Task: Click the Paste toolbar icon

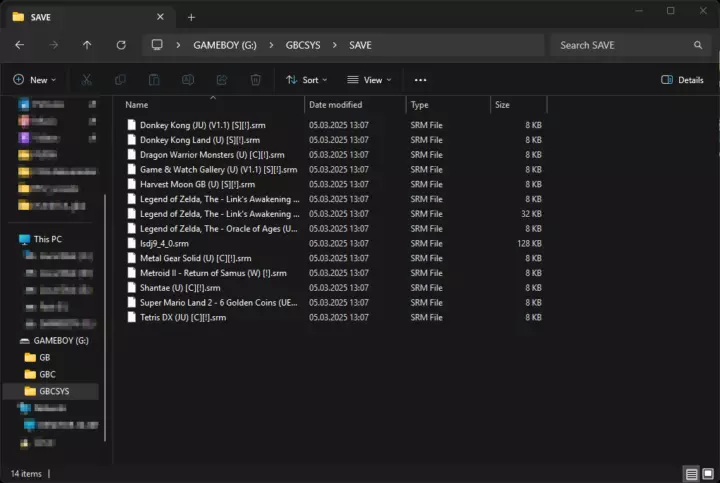Action: click(154, 80)
